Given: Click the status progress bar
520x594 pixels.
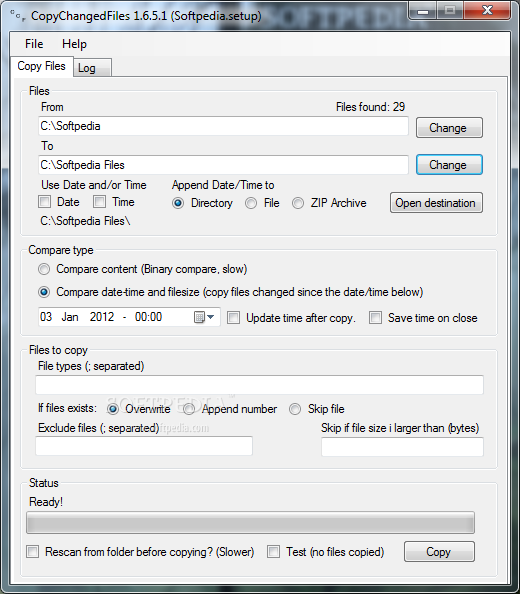Looking at the screenshot, I should 250,522.
